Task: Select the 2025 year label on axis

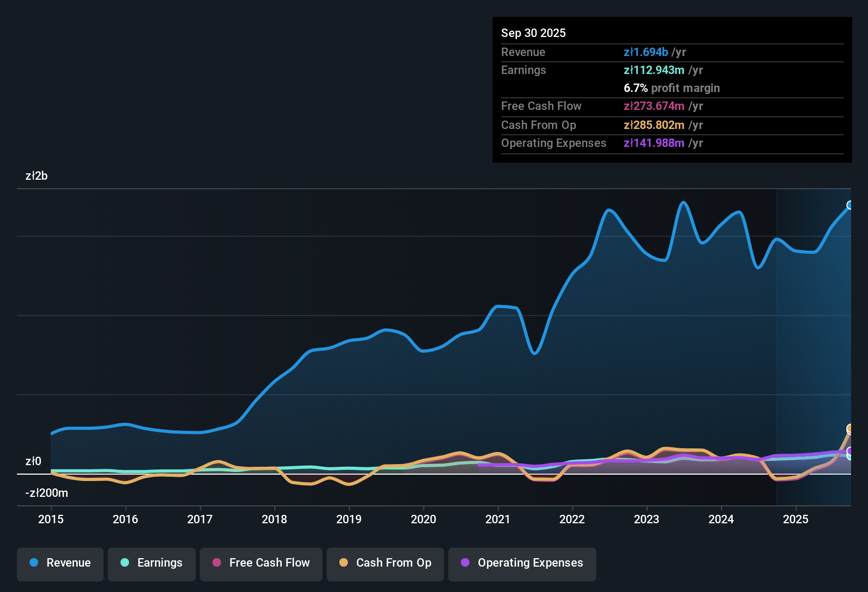Action: pyautogui.click(x=797, y=520)
